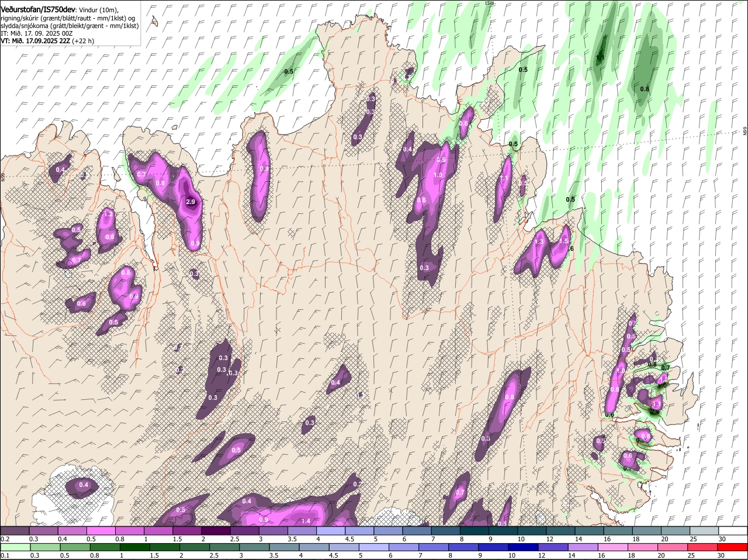Select rain scale swatch between 25 and 30
Image resolution: width=748 pixels, height=560 pixels.
[702, 548]
